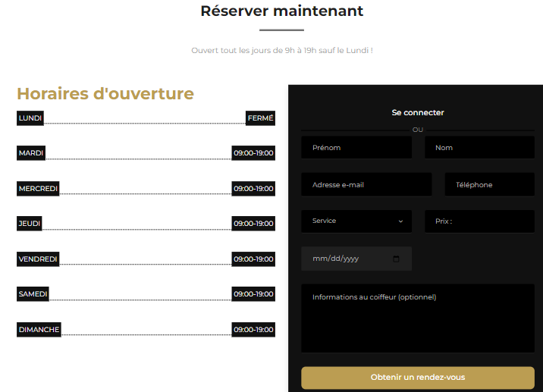Click the 09:00-19:00 hours for Jeudi
The width and height of the screenshot is (543, 392).
[253, 224]
